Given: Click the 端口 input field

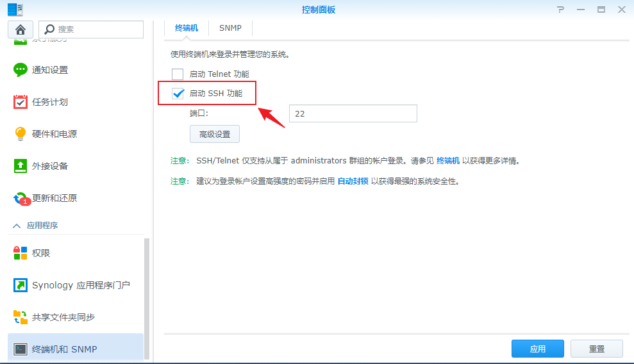Looking at the screenshot, I should tap(353, 113).
